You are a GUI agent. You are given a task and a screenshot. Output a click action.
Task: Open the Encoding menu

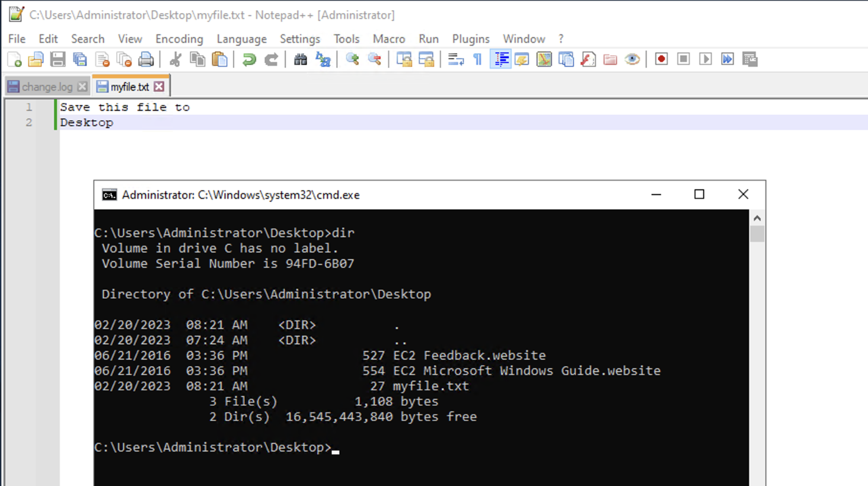pos(179,39)
